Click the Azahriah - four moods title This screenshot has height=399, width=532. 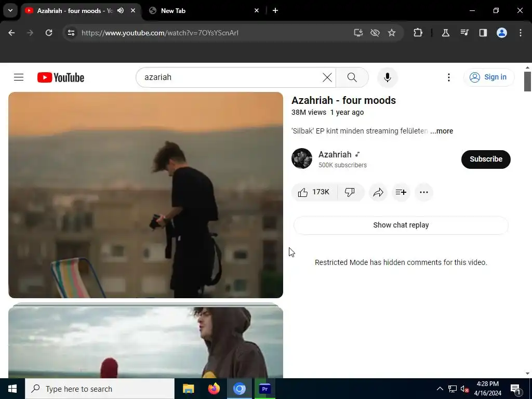(344, 100)
